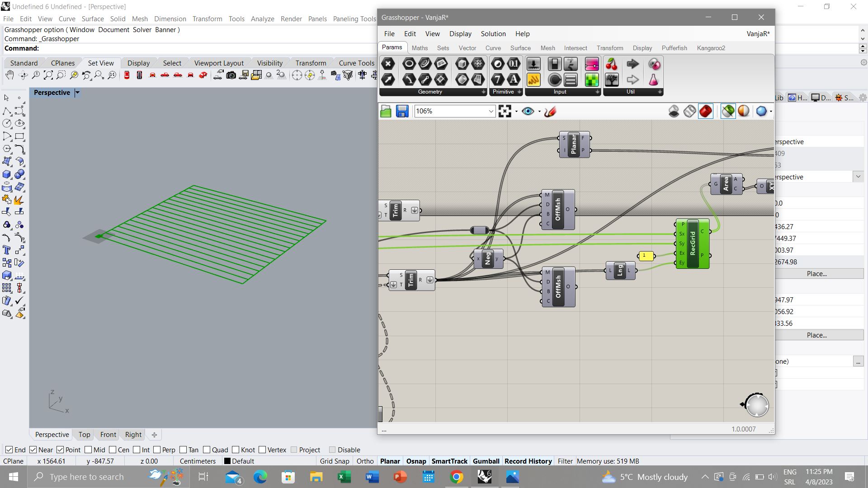This screenshot has height=488, width=868.
Task: Click the red isometric car view icon
Action: [x=203, y=75]
